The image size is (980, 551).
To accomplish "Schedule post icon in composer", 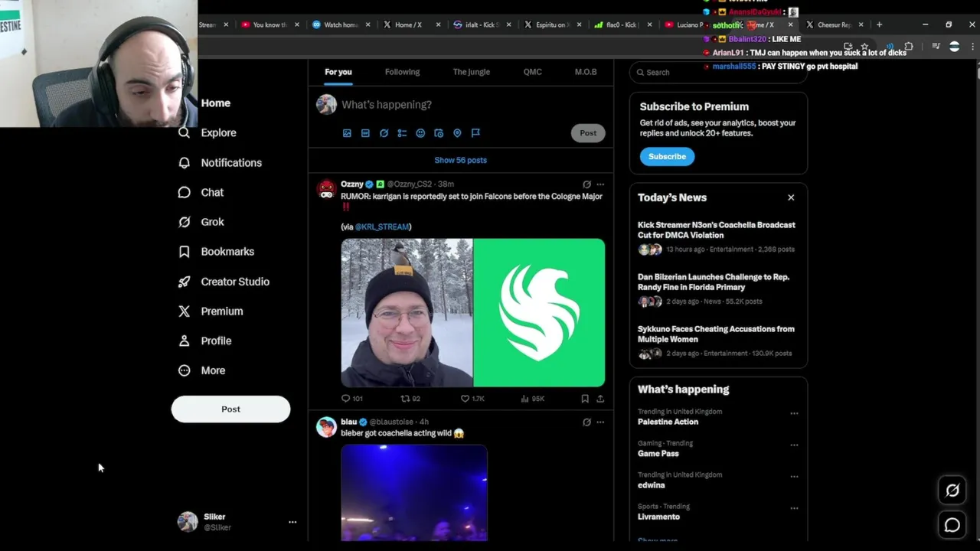I will point(439,133).
